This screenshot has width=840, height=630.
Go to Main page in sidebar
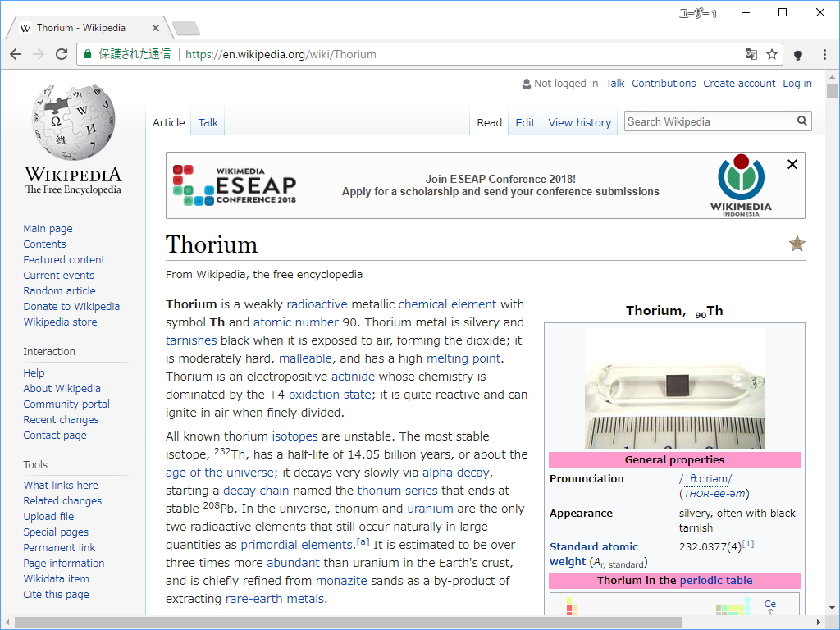48,229
